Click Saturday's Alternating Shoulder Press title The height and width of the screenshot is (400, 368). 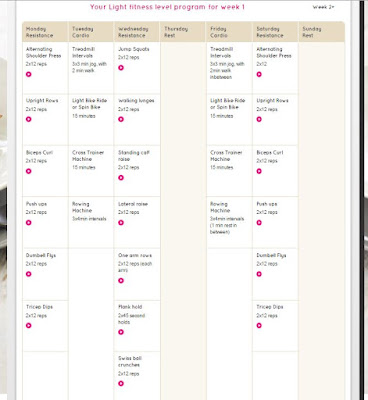(274, 52)
